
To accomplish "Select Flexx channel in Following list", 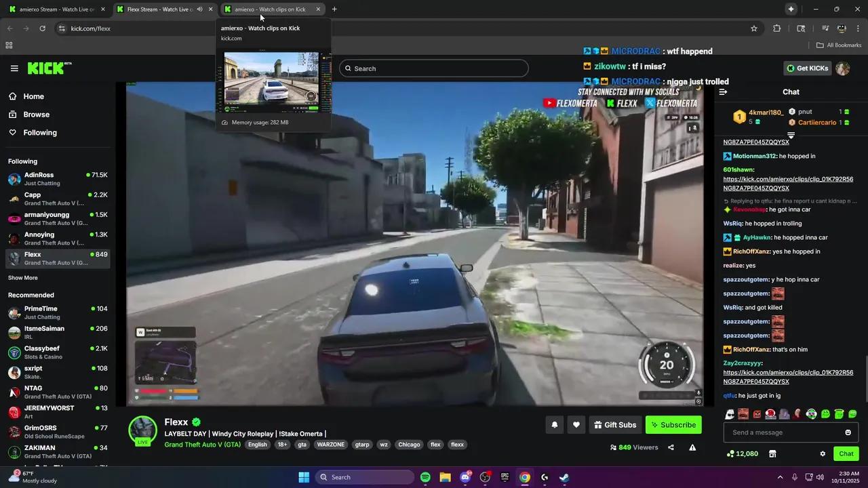I will pos(58,258).
